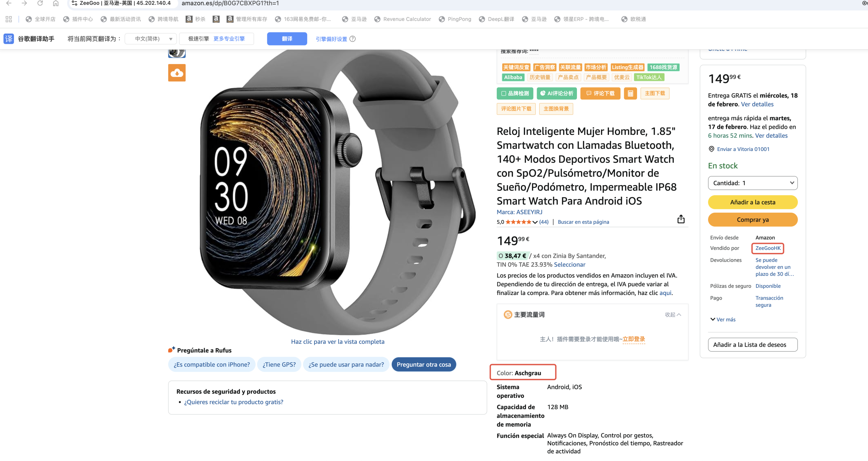Viewport: 868px width, 461px height.
Task: Select the 历史销量 tag
Action: pos(539,77)
